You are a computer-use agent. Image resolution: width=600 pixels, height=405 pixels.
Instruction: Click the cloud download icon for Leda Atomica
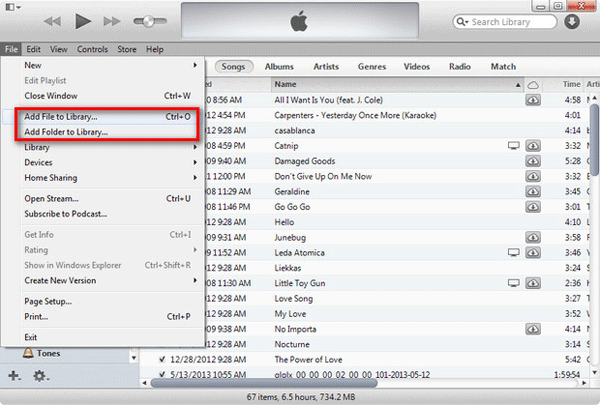[533, 253]
